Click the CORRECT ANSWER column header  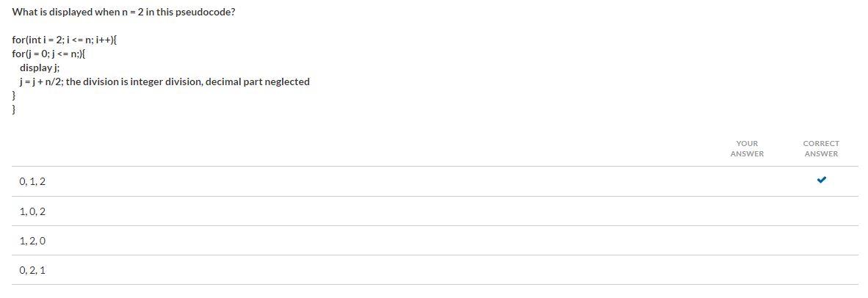[821, 148]
